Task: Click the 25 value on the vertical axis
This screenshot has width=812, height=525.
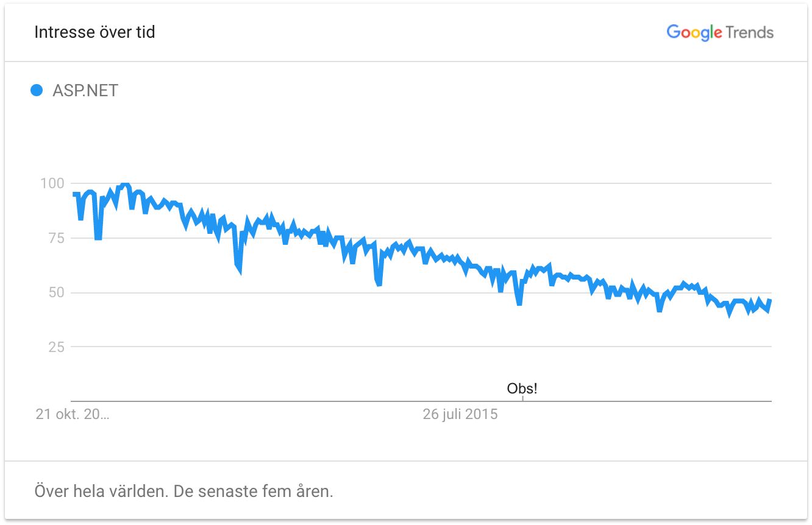Action: click(56, 347)
